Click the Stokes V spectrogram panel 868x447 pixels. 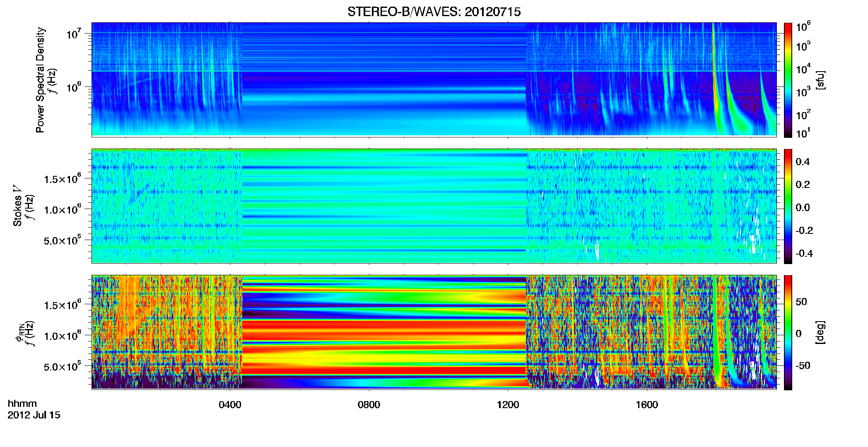pos(434,206)
